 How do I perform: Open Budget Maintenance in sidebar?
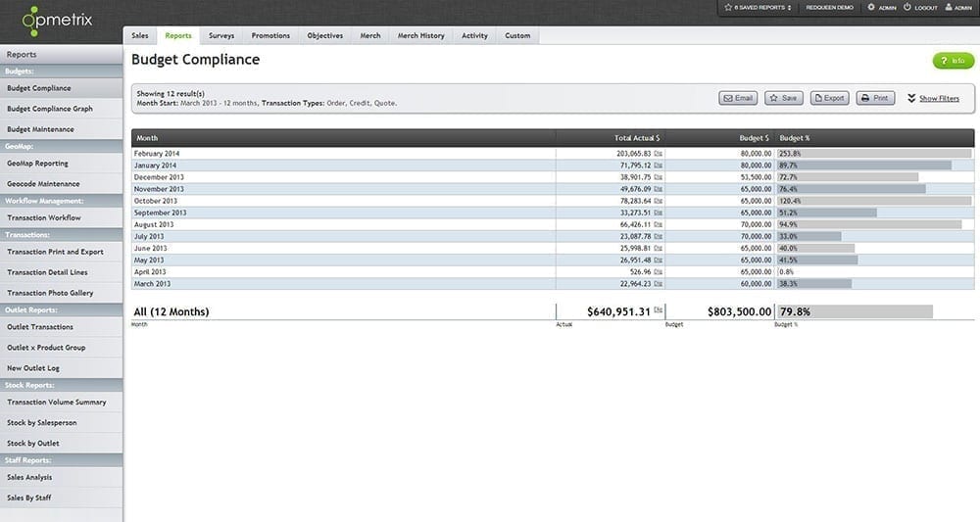pyautogui.click(x=61, y=129)
